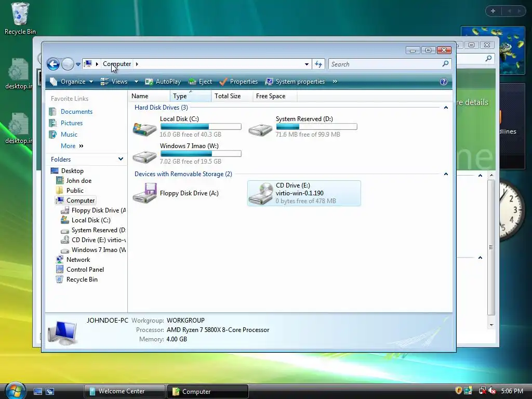The height and width of the screenshot is (399, 532).
Task: Click the computer icon in address bar
Action: pyautogui.click(x=88, y=64)
